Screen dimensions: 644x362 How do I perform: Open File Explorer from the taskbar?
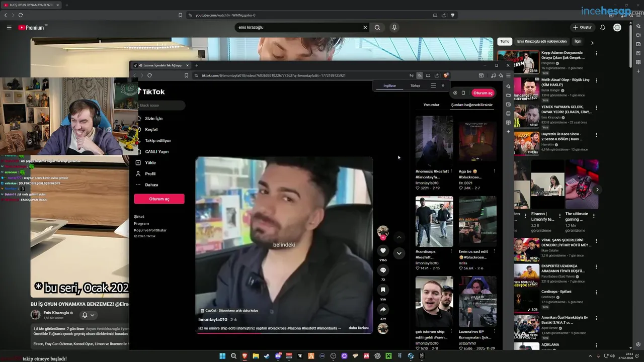tap(256, 356)
